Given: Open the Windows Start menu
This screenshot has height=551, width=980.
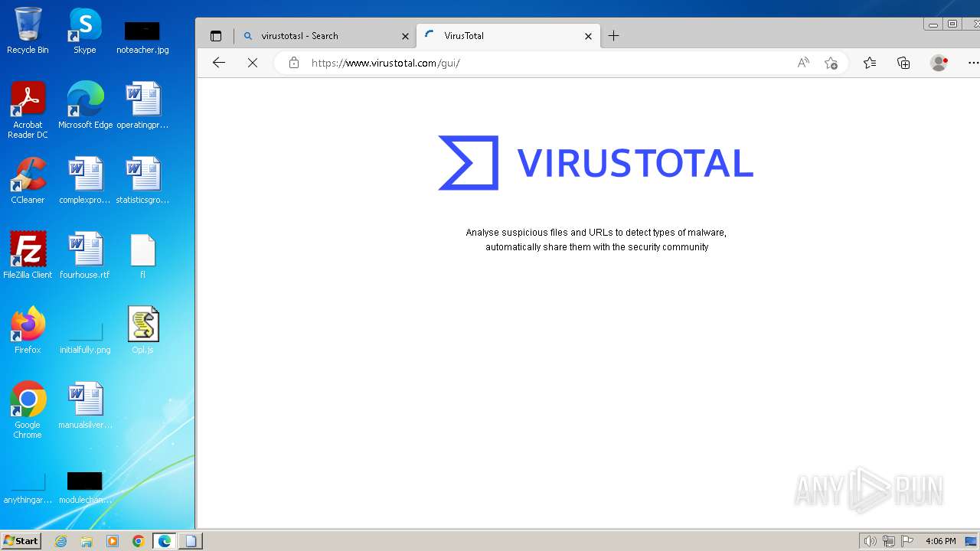Looking at the screenshot, I should (21, 541).
